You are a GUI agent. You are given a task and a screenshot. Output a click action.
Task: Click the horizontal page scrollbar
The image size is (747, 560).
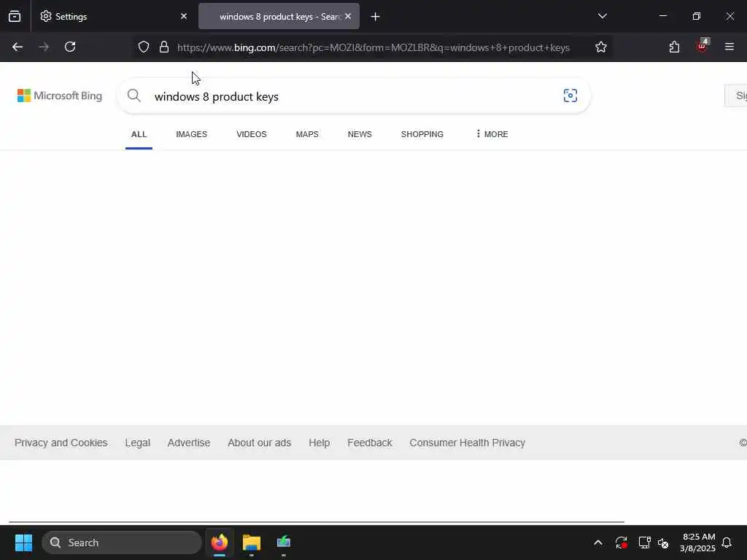pyautogui.click(x=317, y=522)
